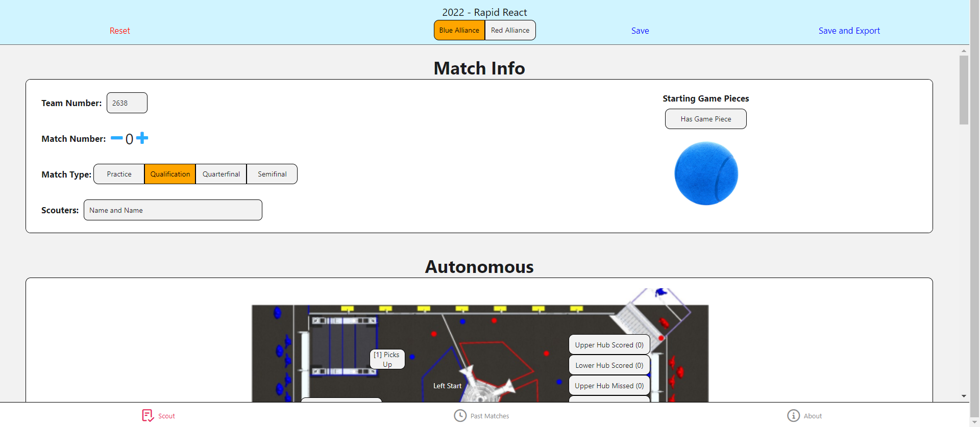Choose Semifinal match type
This screenshot has width=980, height=427.
click(272, 174)
